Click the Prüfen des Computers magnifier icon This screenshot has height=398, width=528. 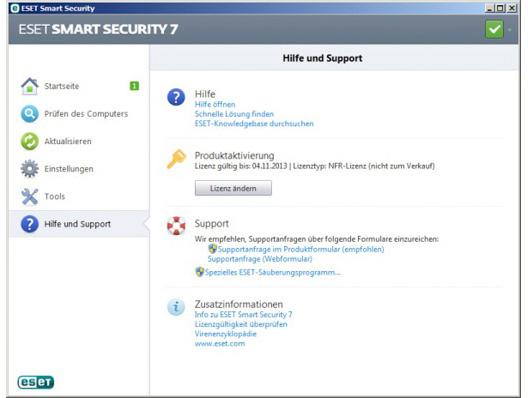[30, 114]
